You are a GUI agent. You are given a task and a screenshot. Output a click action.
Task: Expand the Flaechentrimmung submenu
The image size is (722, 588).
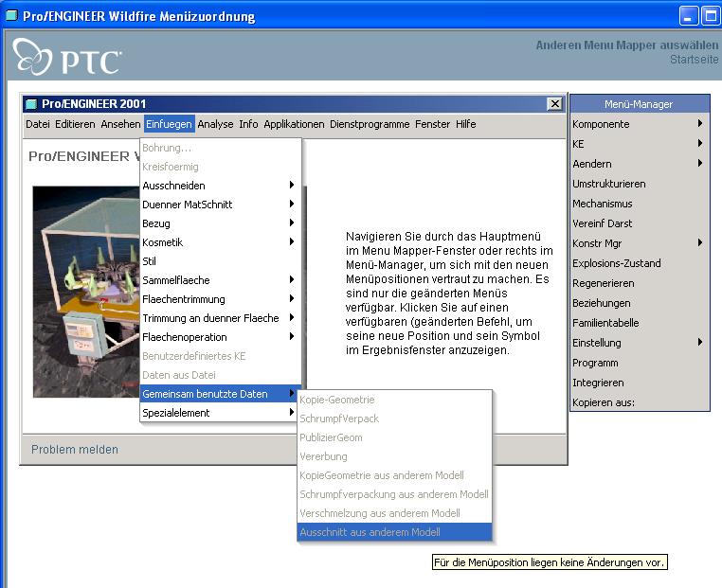click(x=221, y=299)
